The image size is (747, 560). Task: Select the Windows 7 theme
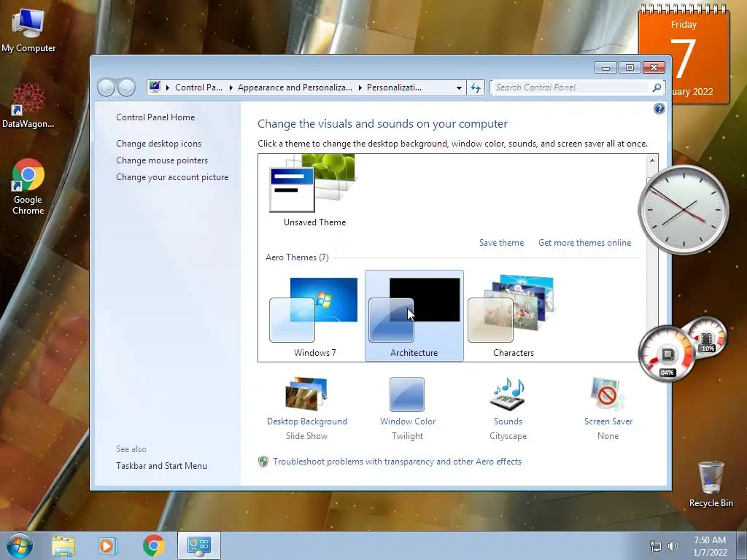coord(314,316)
